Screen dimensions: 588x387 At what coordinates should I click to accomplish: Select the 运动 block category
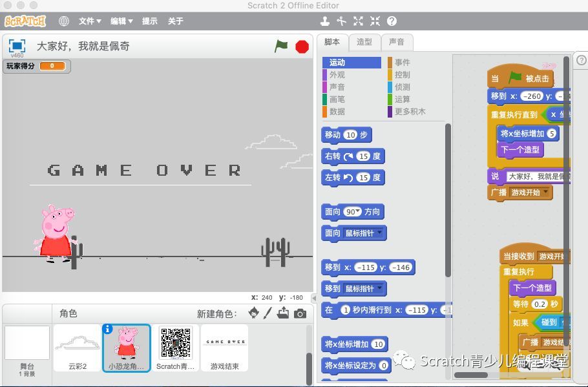pos(352,63)
